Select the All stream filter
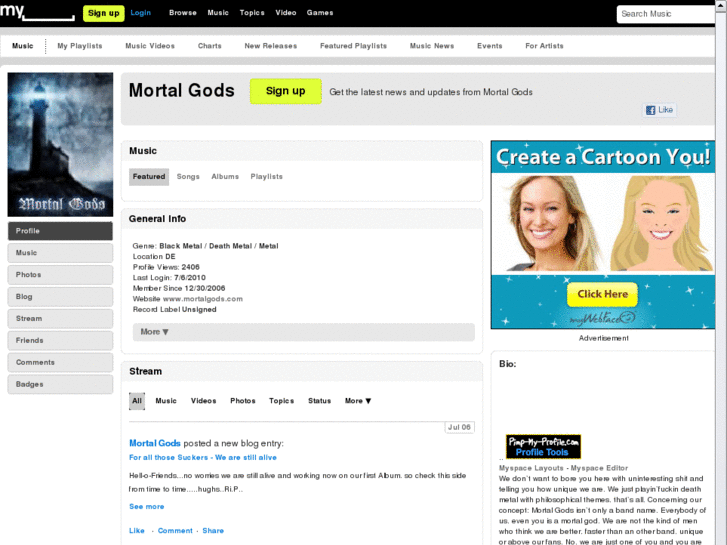727x545 pixels. pos(137,401)
